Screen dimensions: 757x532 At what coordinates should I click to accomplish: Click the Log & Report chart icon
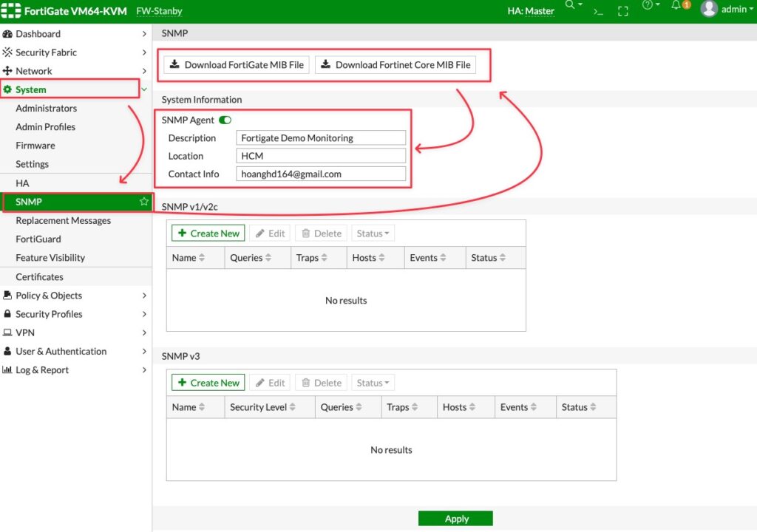pyautogui.click(x=7, y=369)
